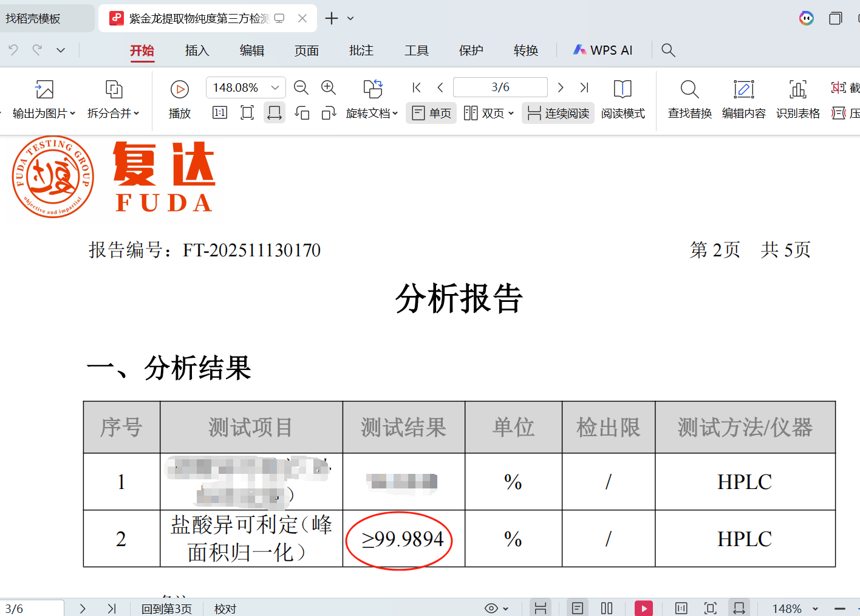Image resolution: width=860 pixels, height=616 pixels.
Task: Click the 识别表格 table recognition icon
Action: [797, 99]
